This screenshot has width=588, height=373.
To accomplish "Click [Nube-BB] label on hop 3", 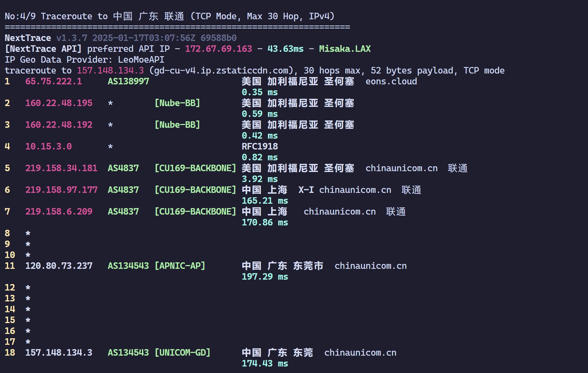I will 177,125.
